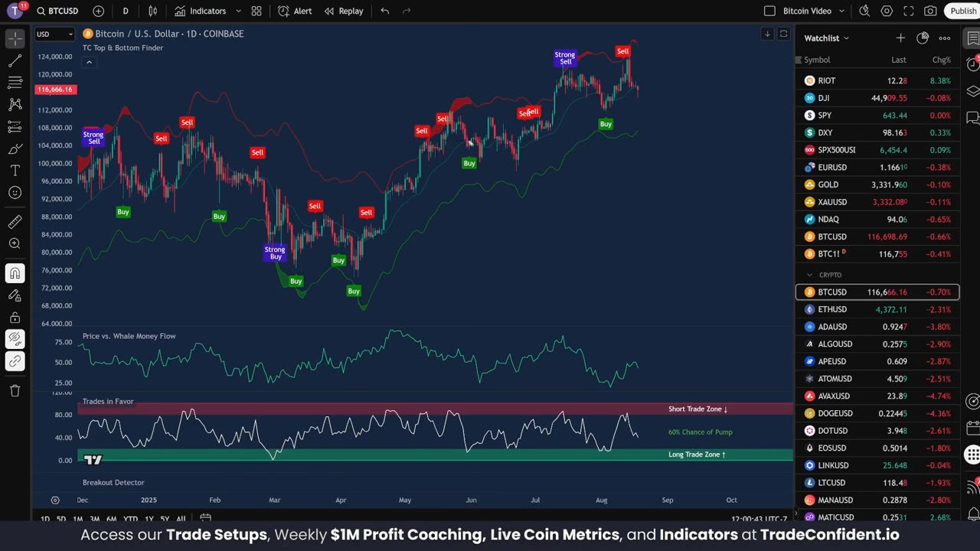Switch to YTD time range tab
Screen dimensions: 980x551
pos(131,519)
